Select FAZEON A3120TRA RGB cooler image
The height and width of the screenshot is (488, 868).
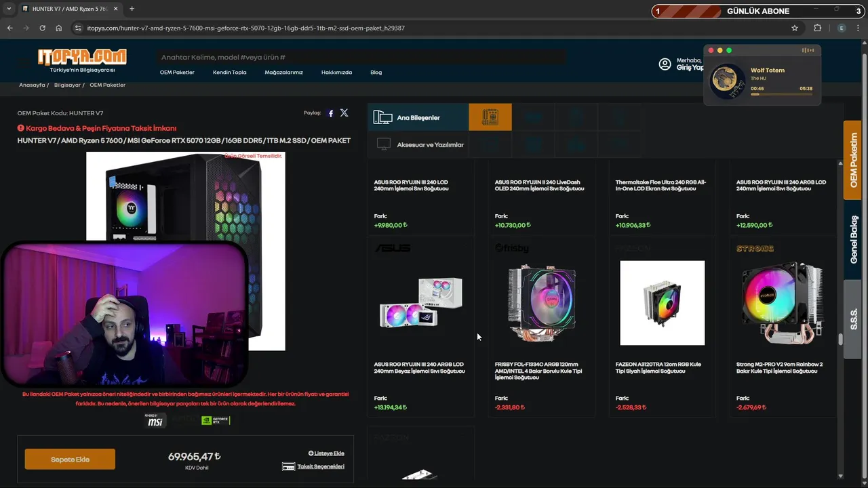(x=662, y=303)
